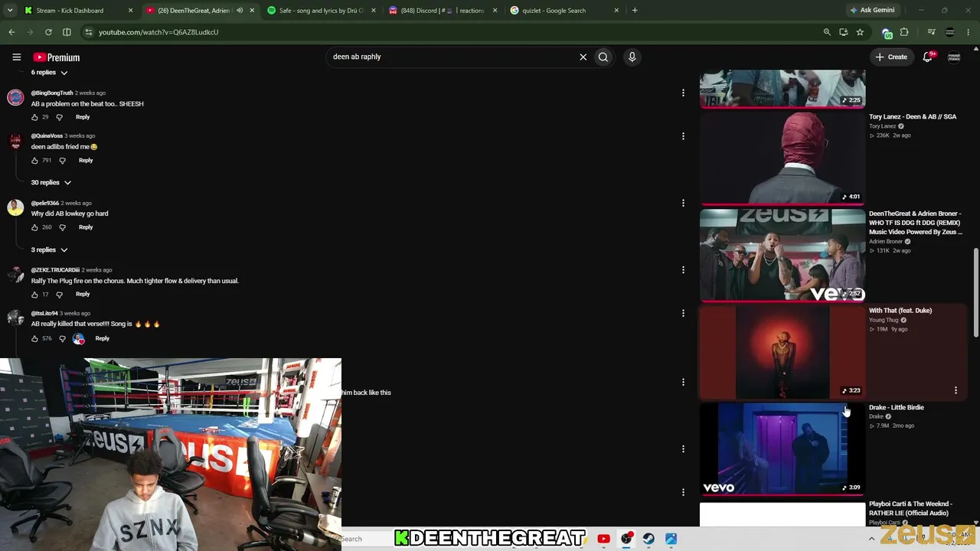
Task: Like QuinaVoss's comment about adlibs
Action: click(x=34, y=161)
